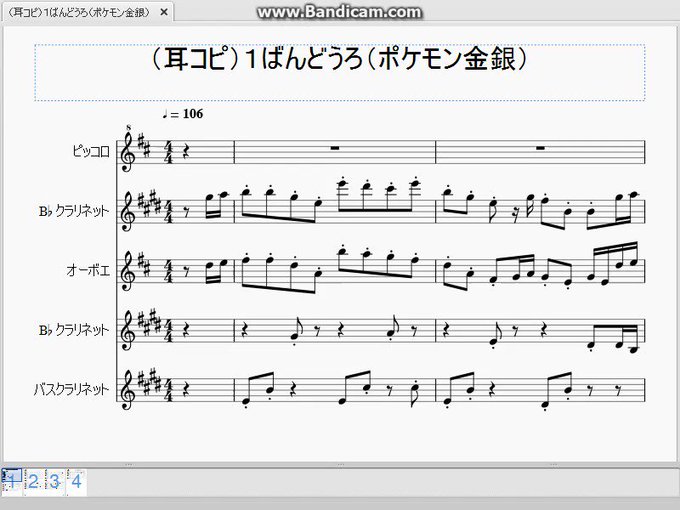Select the two-sharp key signature on the オーボエ staff
680x510 pixels.
coord(144,264)
